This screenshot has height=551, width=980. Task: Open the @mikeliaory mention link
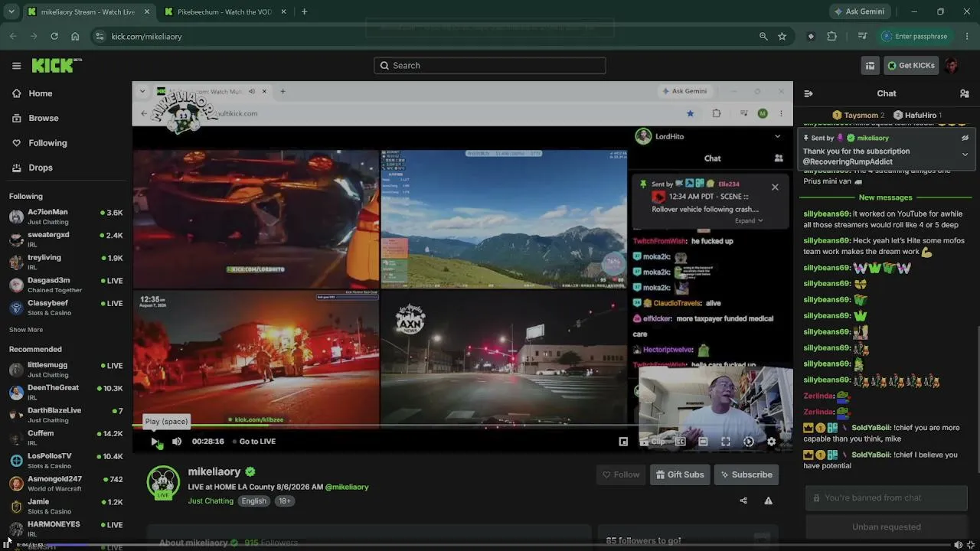pos(347,487)
